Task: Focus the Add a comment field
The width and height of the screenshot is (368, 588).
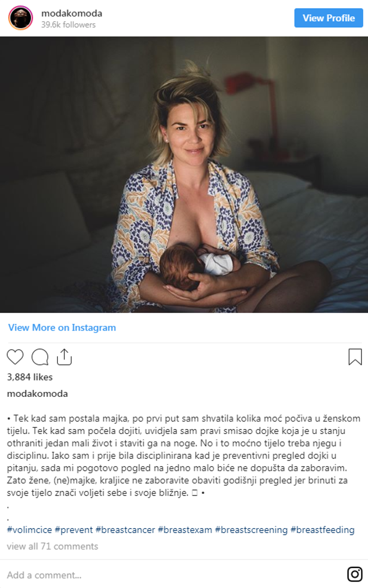Action: point(173,575)
